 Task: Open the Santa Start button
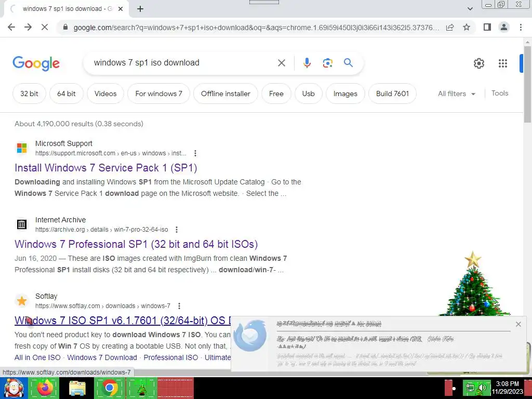click(x=14, y=388)
